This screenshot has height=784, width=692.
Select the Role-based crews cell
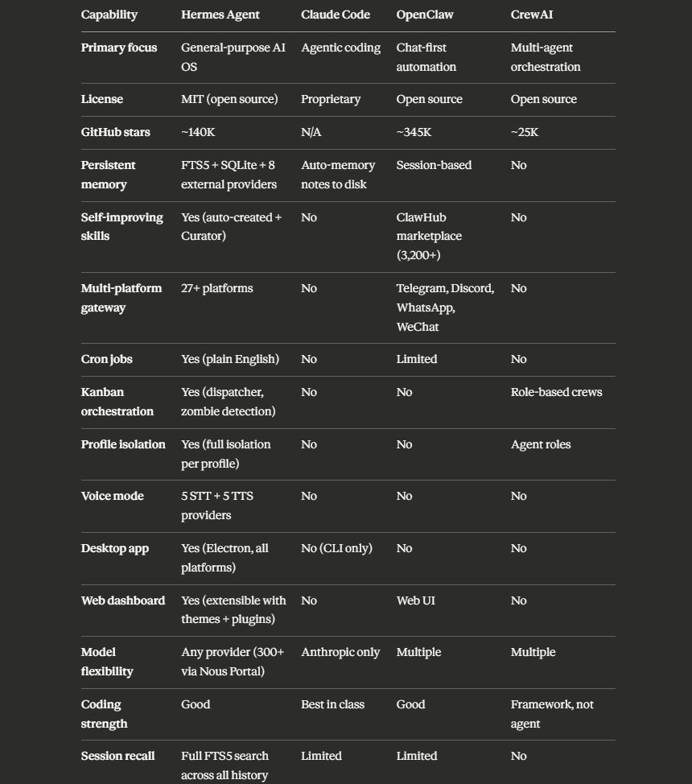pyautogui.click(x=557, y=392)
